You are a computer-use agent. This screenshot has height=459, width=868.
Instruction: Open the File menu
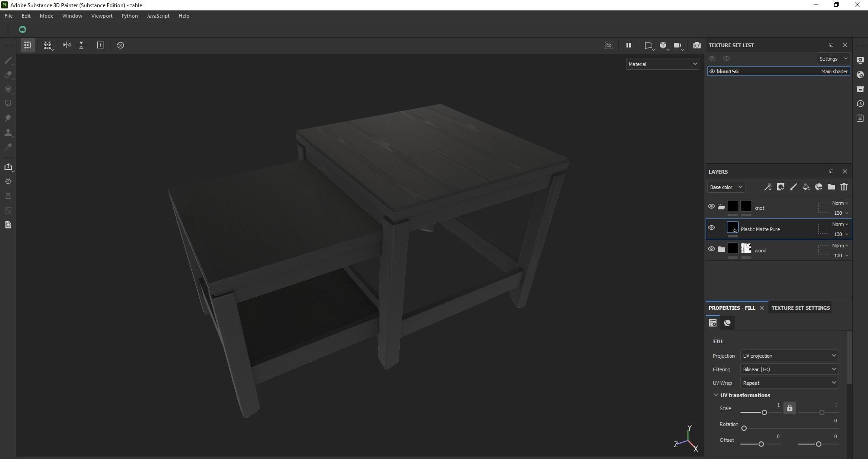9,16
